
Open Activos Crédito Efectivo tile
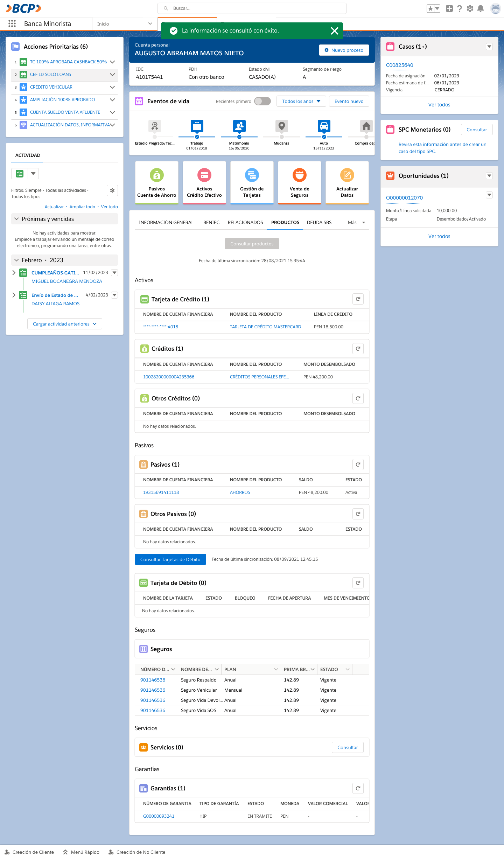pyautogui.click(x=204, y=182)
